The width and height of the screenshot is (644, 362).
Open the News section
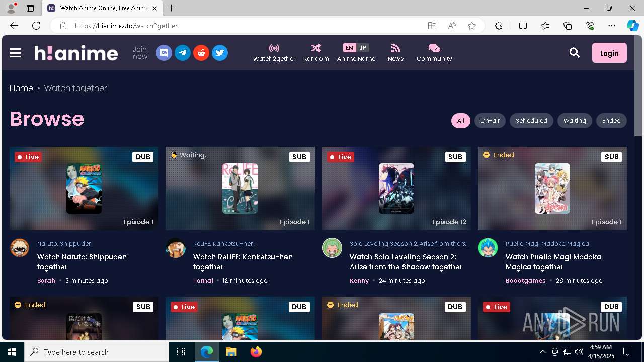(x=395, y=53)
